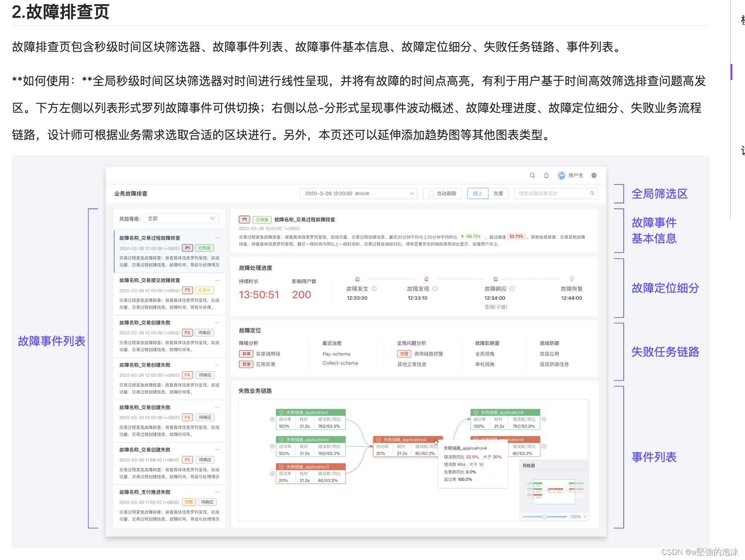The image size is (745, 560).
Task: Open the 底层应用 link
Action: click(x=549, y=354)
